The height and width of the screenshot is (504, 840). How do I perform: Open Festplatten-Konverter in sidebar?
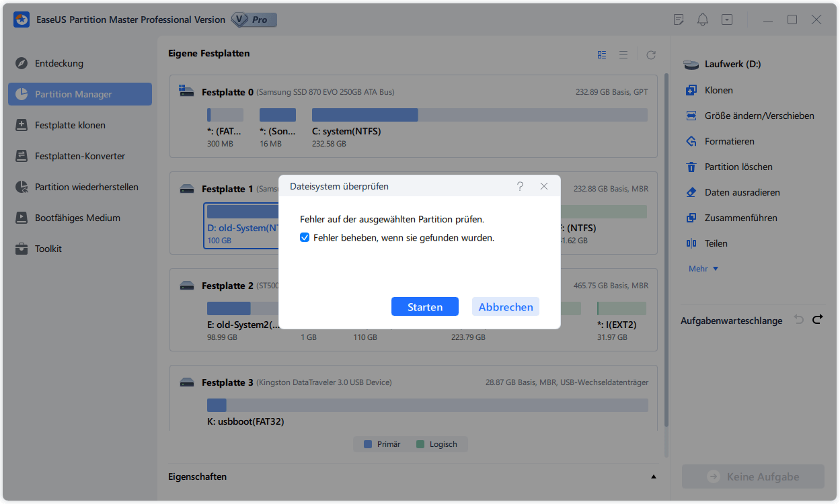click(79, 156)
